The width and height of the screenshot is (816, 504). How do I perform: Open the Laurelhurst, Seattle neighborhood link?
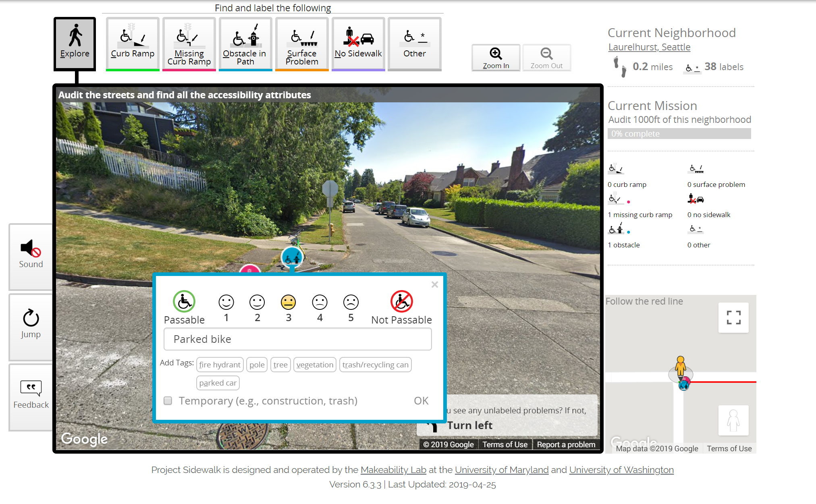tap(649, 47)
